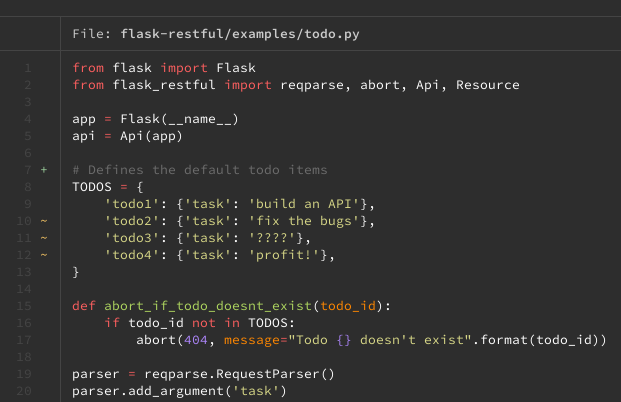Click the 'TODOS' variable declaration on line 8
Screen dimensions: 621x402
tap(93, 187)
